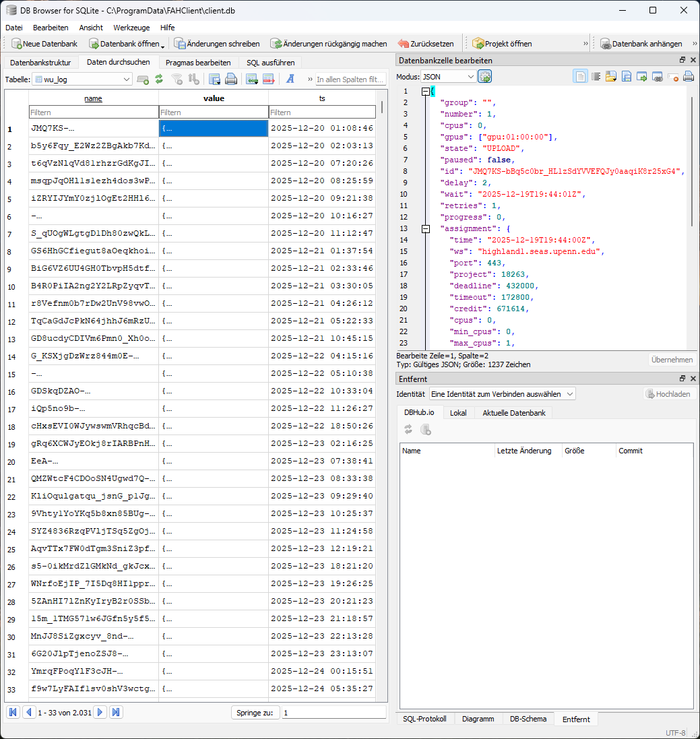Collapse the JSON root fold marker on line 1
The height and width of the screenshot is (739, 700).
(426, 92)
